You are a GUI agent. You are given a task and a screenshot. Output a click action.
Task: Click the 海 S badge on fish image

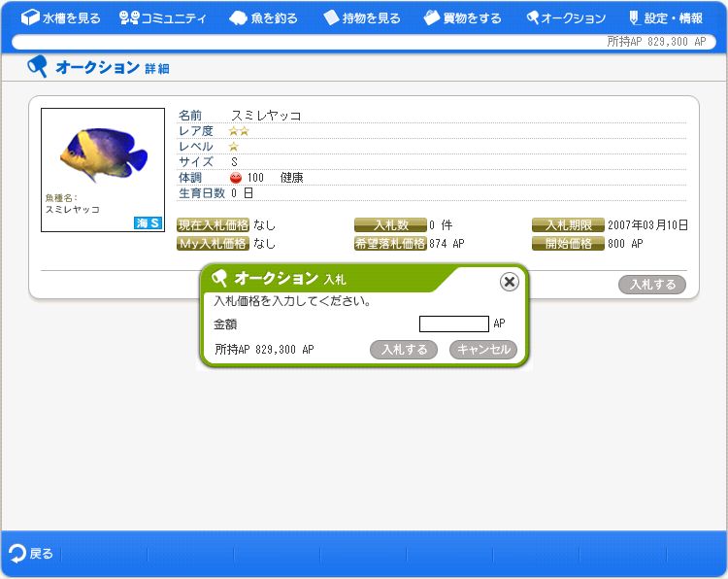(x=148, y=223)
